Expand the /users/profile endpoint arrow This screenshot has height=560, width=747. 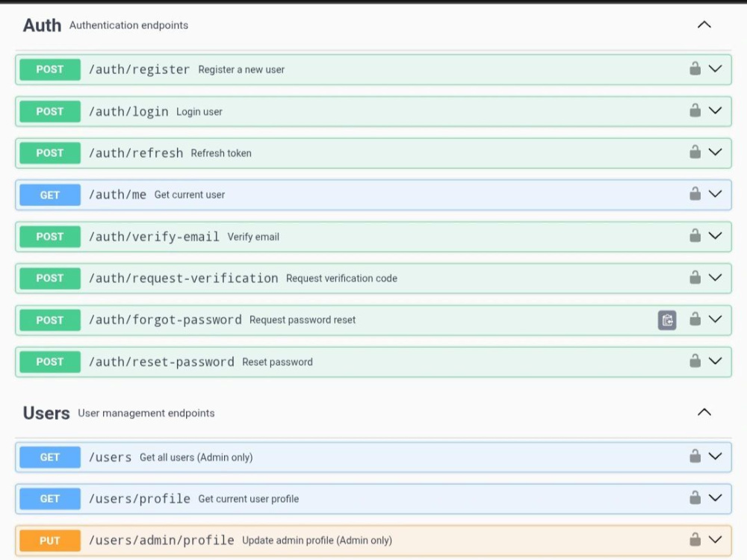click(x=715, y=498)
